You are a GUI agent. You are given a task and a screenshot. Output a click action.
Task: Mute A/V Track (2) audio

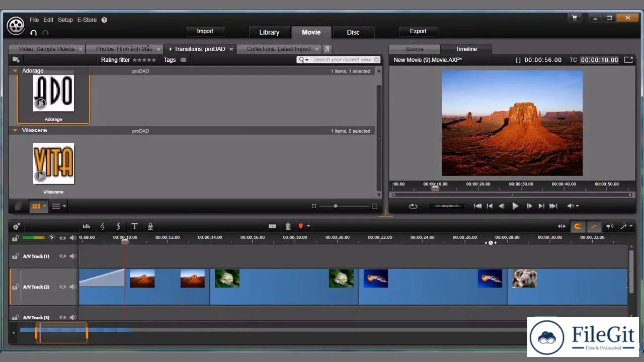(73, 287)
